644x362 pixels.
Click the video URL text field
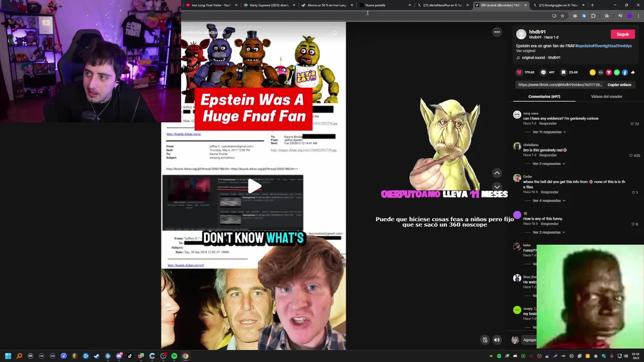[x=560, y=85]
